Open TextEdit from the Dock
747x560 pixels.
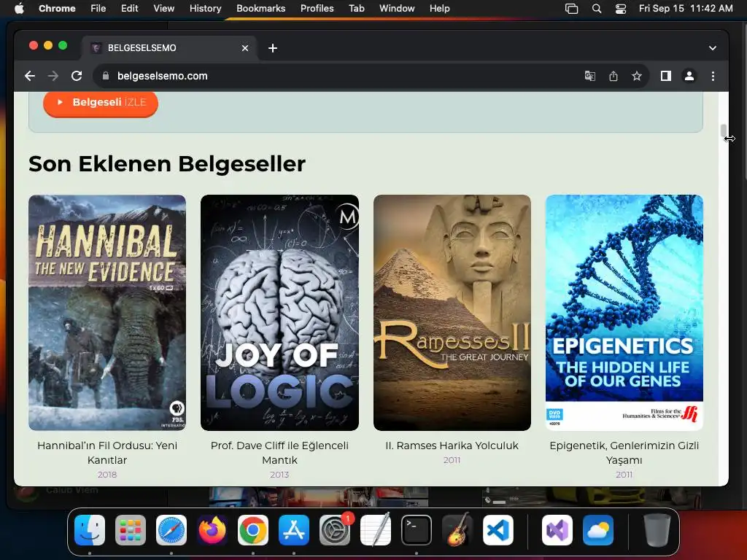[376, 530]
